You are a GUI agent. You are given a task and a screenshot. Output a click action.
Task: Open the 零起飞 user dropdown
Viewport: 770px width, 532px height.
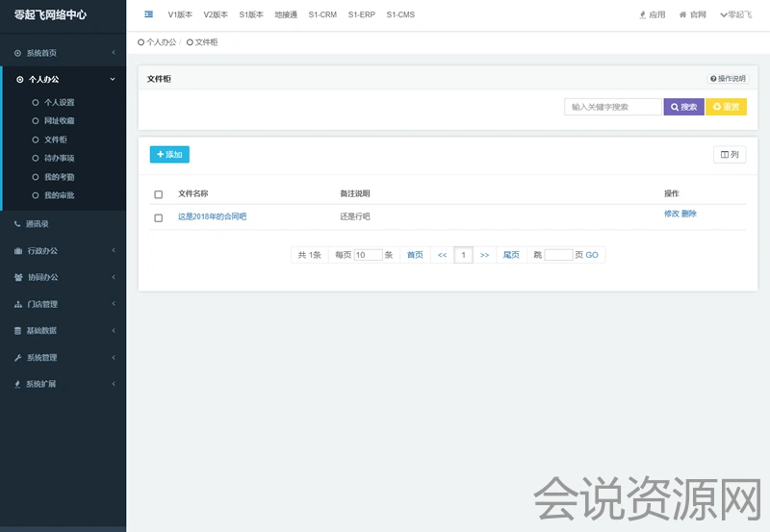[736, 14]
